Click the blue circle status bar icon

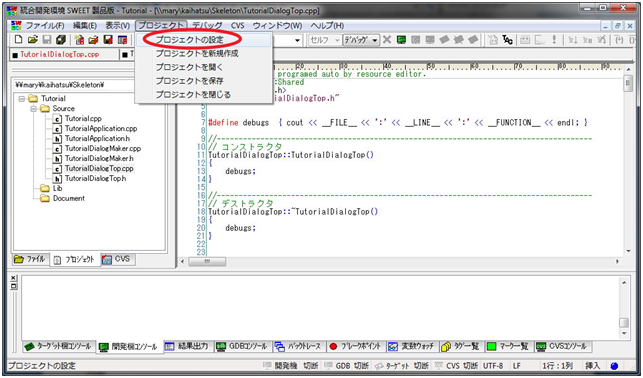614,366
